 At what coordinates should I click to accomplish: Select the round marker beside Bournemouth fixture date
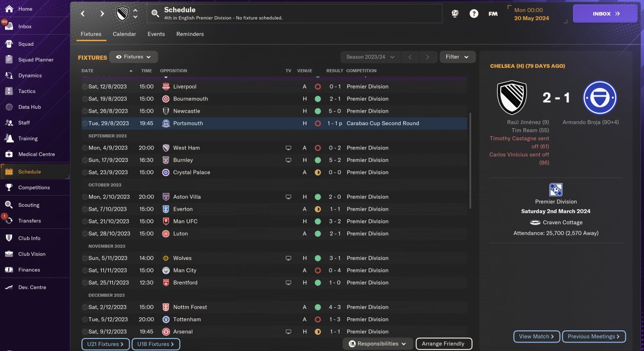click(x=85, y=99)
